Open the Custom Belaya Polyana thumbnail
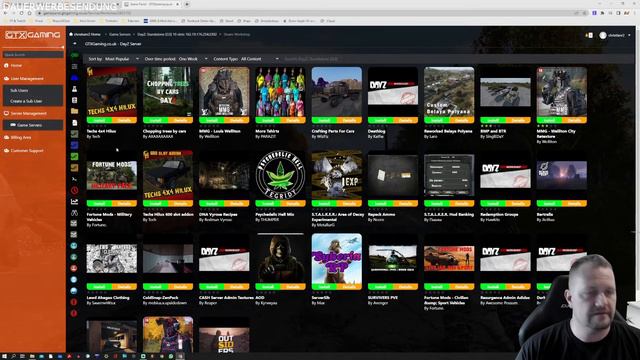Image resolution: width=640 pixels, height=360 pixels. (x=449, y=92)
